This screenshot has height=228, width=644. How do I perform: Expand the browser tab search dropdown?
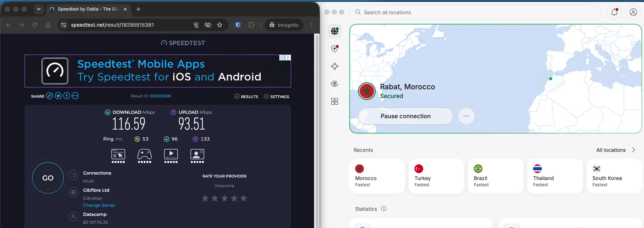(x=39, y=9)
